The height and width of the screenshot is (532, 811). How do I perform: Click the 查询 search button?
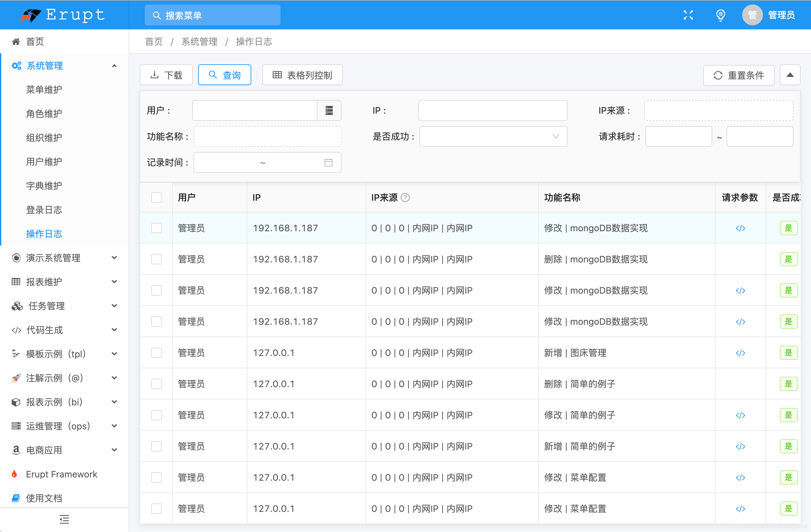(225, 75)
